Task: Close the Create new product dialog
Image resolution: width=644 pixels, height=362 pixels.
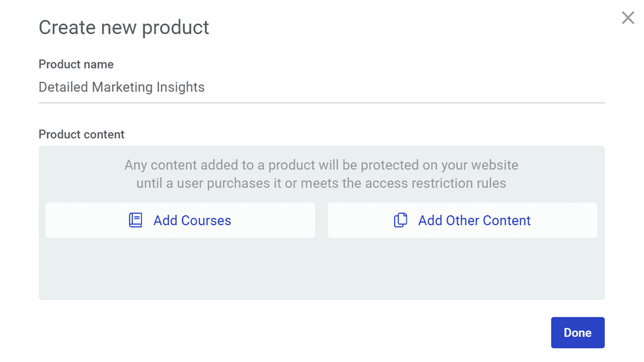Action: (x=628, y=18)
